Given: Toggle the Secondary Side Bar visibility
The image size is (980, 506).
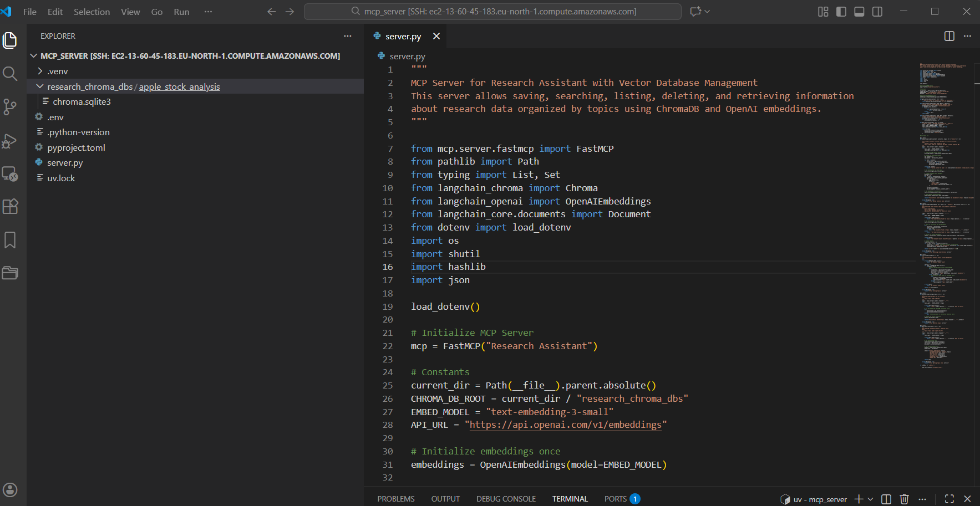Looking at the screenshot, I should [x=877, y=12].
